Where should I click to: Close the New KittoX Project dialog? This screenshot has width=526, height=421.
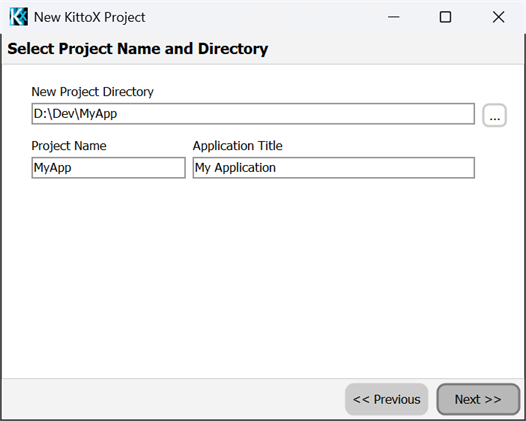point(498,17)
